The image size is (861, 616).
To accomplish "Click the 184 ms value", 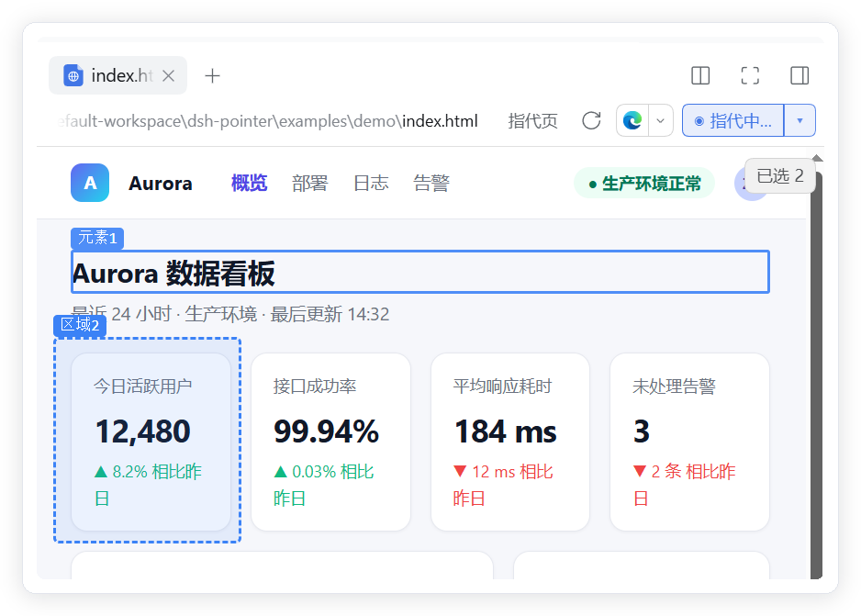I will [x=505, y=431].
